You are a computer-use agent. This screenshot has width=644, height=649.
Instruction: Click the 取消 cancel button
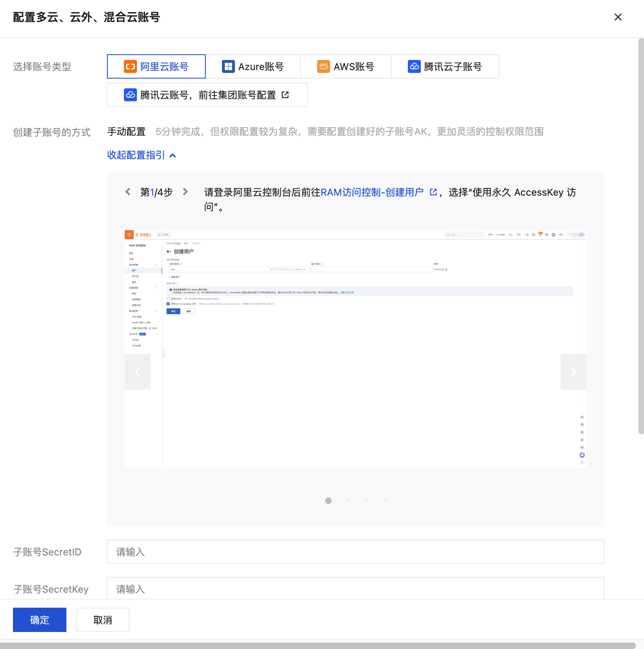103,620
